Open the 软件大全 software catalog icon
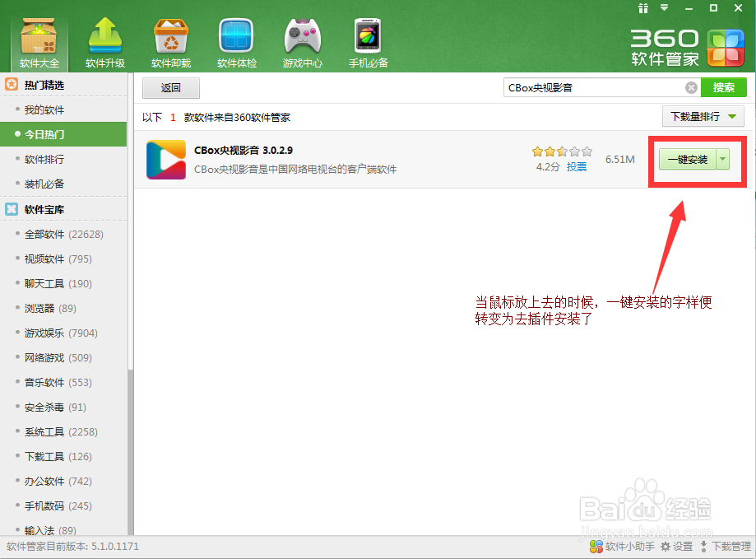 pyautogui.click(x=39, y=43)
